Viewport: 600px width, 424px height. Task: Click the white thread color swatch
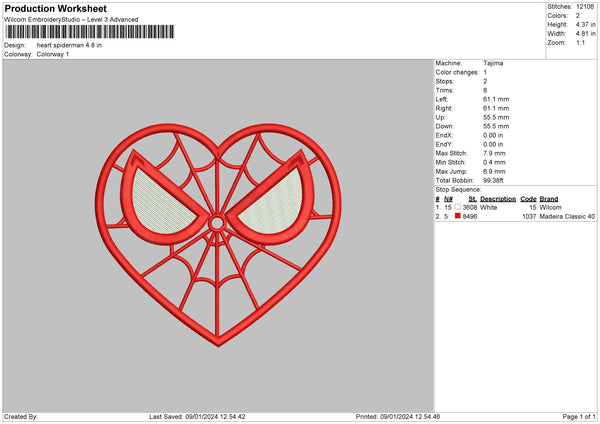click(x=458, y=207)
